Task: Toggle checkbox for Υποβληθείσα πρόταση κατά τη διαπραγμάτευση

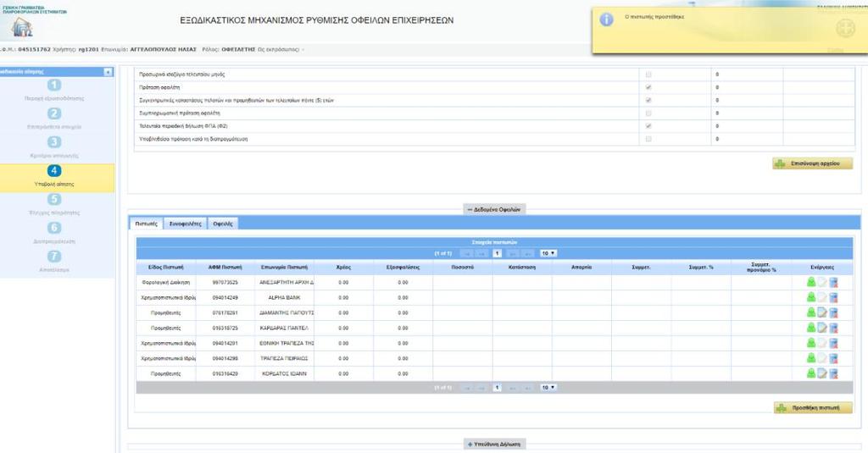Action: 648,139
